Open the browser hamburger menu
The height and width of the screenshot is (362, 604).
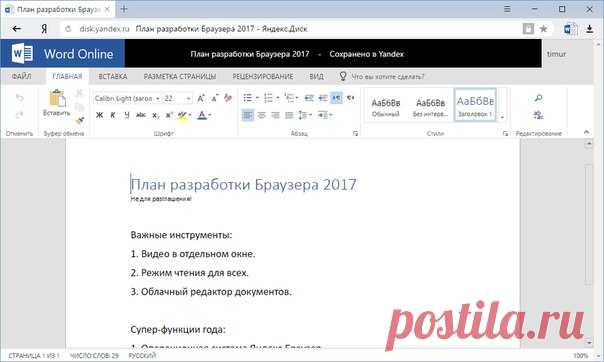(507, 9)
